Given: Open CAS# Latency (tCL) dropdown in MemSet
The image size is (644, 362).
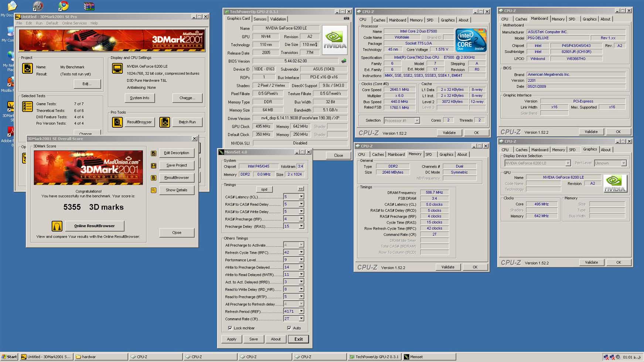Looking at the screenshot, I should click(301, 197).
